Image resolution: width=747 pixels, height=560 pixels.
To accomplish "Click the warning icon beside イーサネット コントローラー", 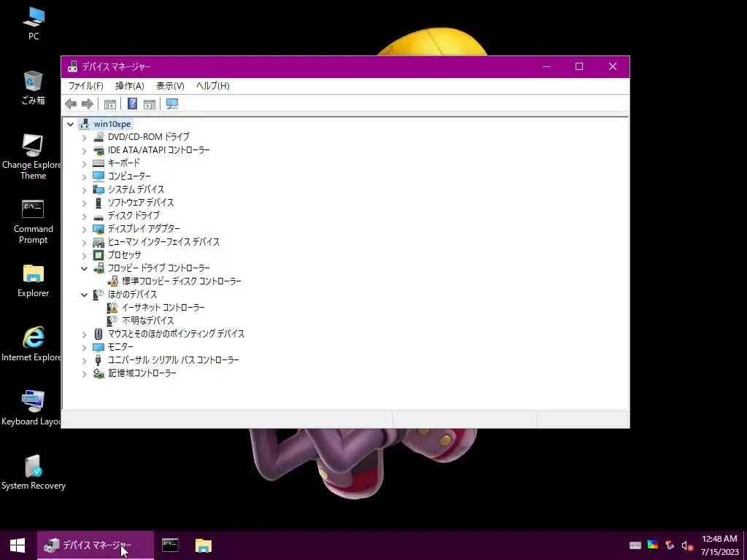I will pos(112,308).
